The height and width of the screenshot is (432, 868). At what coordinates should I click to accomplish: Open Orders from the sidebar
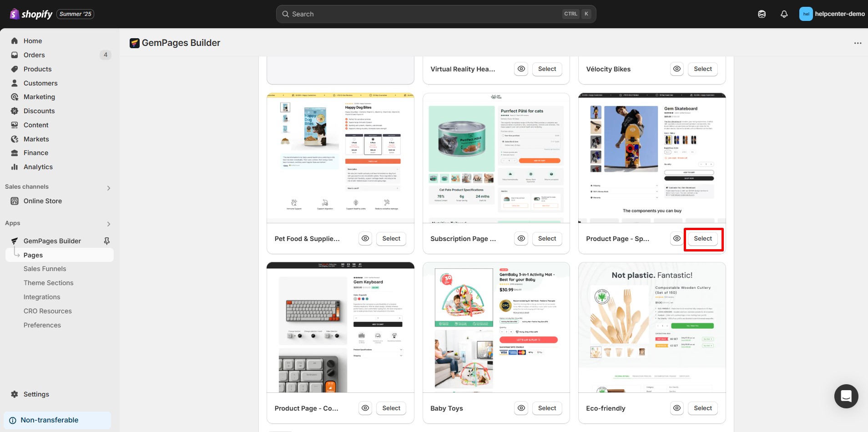[34, 55]
